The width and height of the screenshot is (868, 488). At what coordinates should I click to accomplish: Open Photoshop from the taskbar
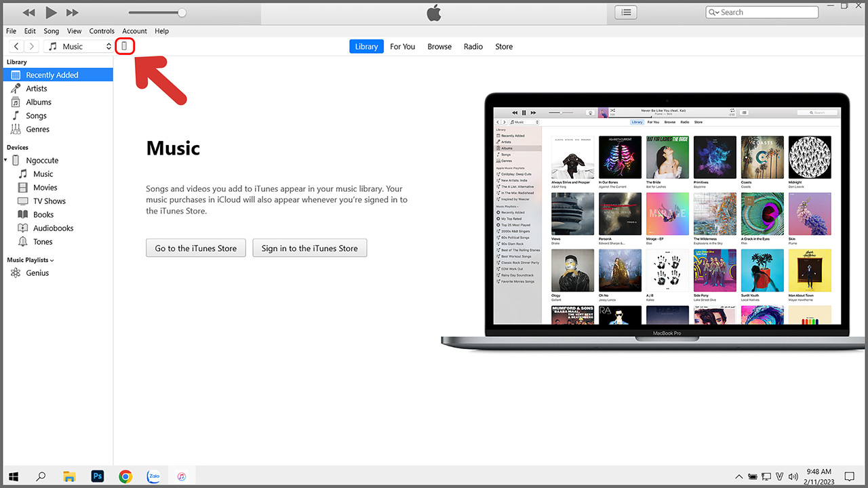[97, 476]
